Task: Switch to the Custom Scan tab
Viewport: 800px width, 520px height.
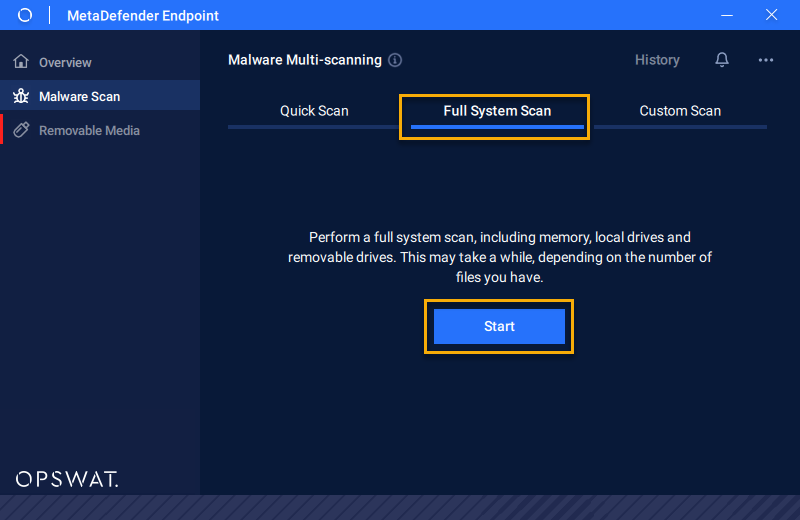Action: (x=680, y=111)
